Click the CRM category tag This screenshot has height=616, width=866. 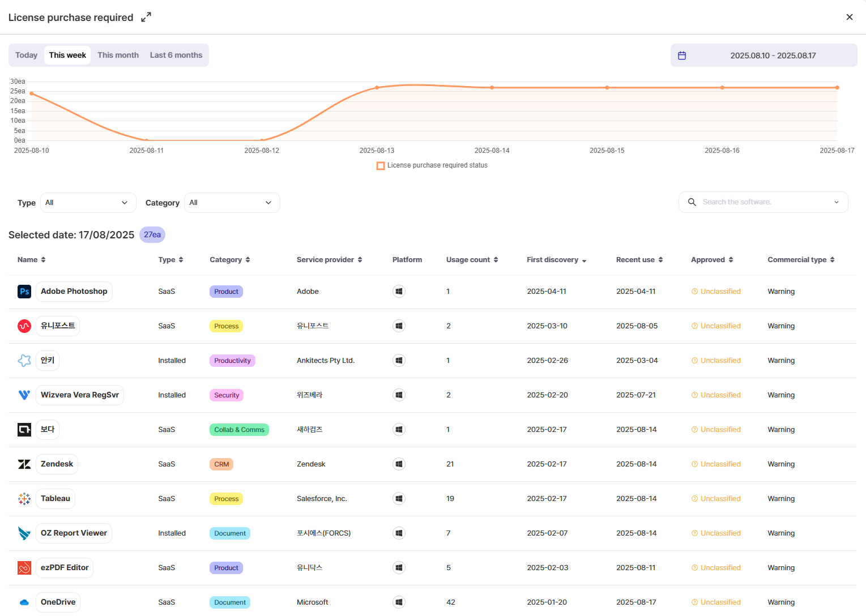click(x=221, y=464)
